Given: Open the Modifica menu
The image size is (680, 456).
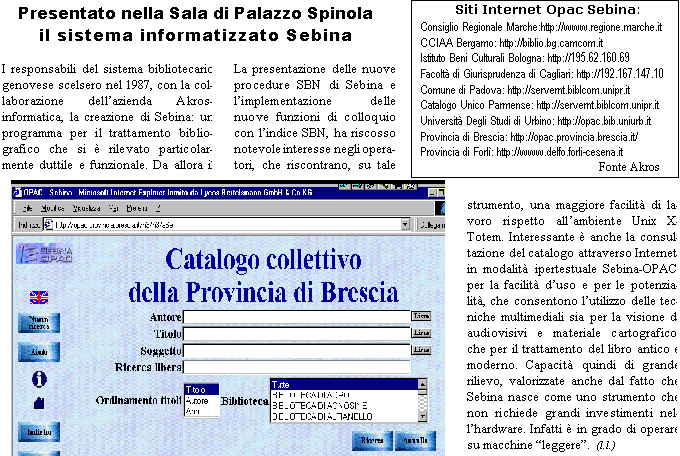Looking at the screenshot, I should [x=52, y=208].
